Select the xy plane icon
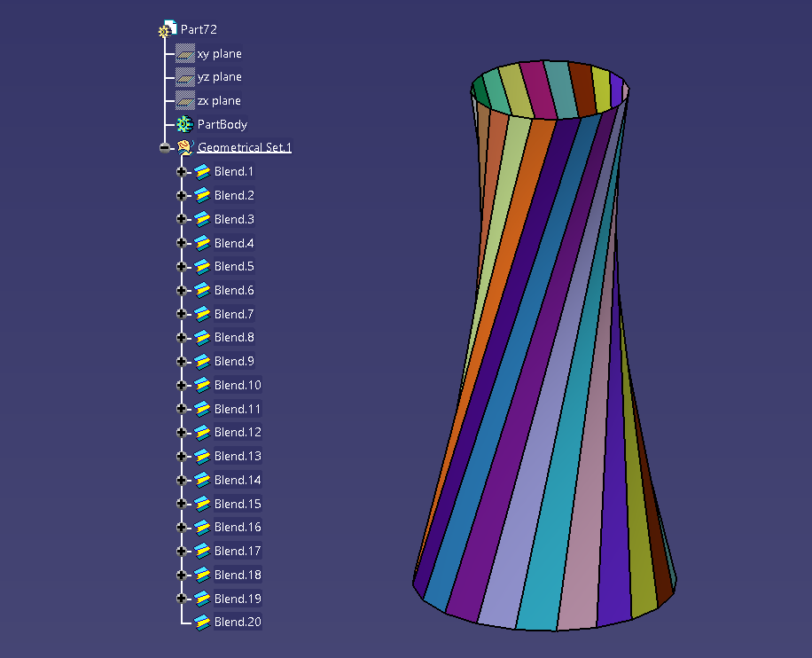The image size is (812, 658). 185,53
